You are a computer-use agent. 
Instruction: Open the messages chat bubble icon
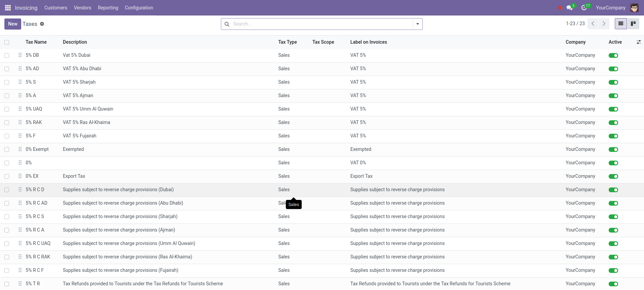tap(569, 8)
